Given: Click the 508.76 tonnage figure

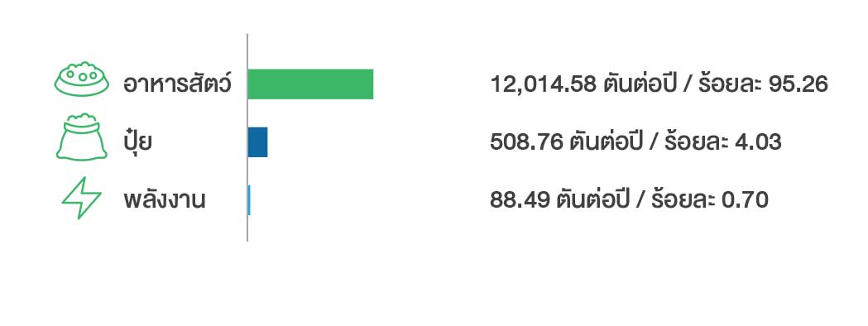Looking at the screenshot, I should click(x=526, y=142).
